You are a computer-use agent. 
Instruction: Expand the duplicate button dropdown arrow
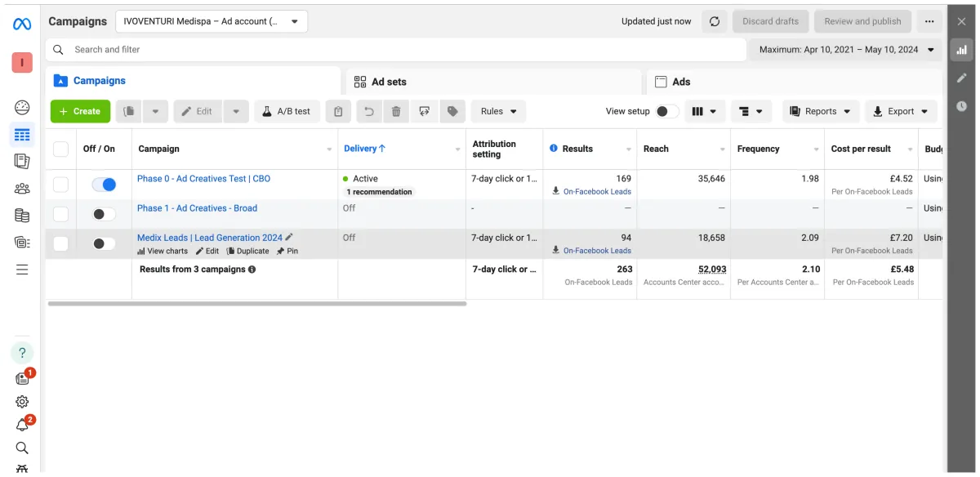[x=155, y=111]
